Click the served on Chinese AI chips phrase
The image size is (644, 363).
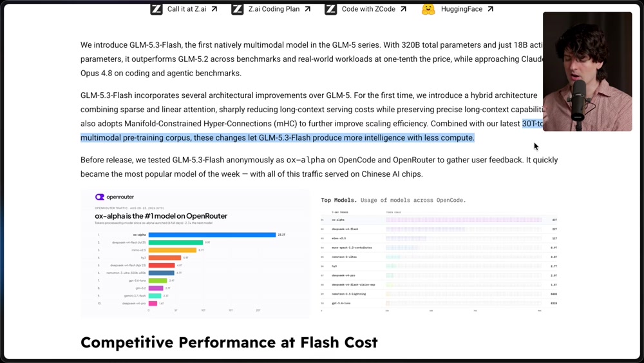point(374,174)
